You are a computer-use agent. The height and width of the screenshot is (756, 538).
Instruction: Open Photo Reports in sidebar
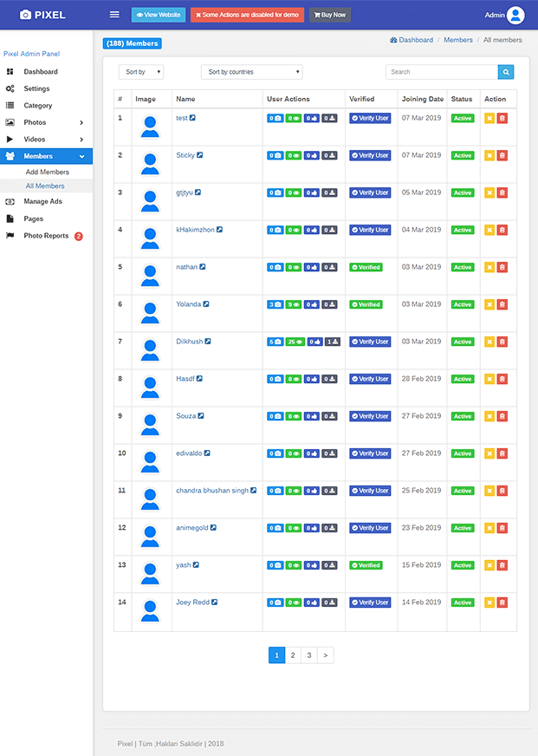coord(46,236)
